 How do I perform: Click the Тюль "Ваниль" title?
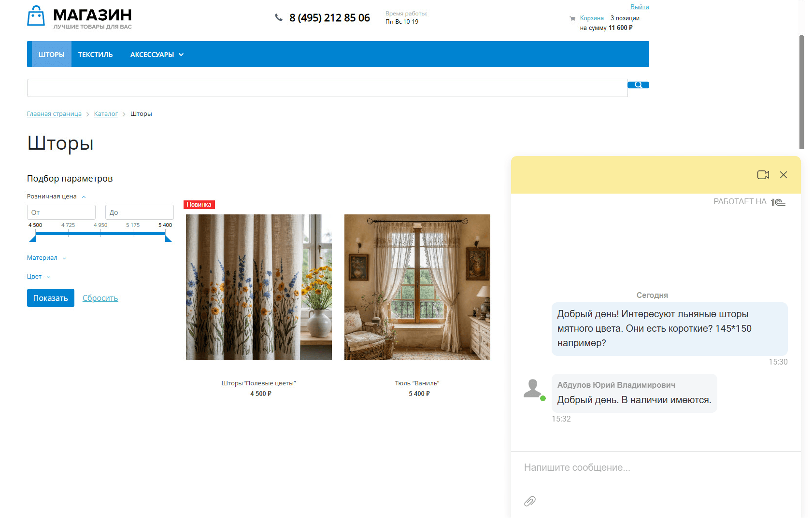point(417,383)
